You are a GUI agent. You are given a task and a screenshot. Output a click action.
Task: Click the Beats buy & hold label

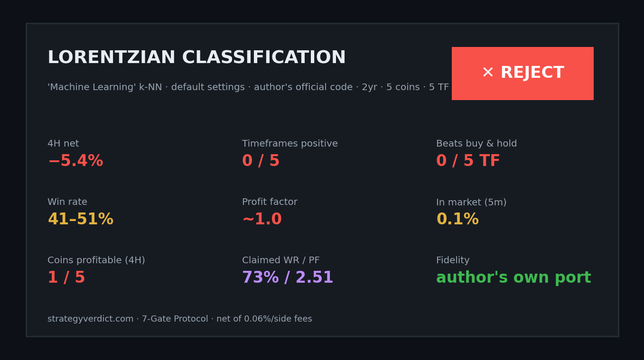coord(476,144)
